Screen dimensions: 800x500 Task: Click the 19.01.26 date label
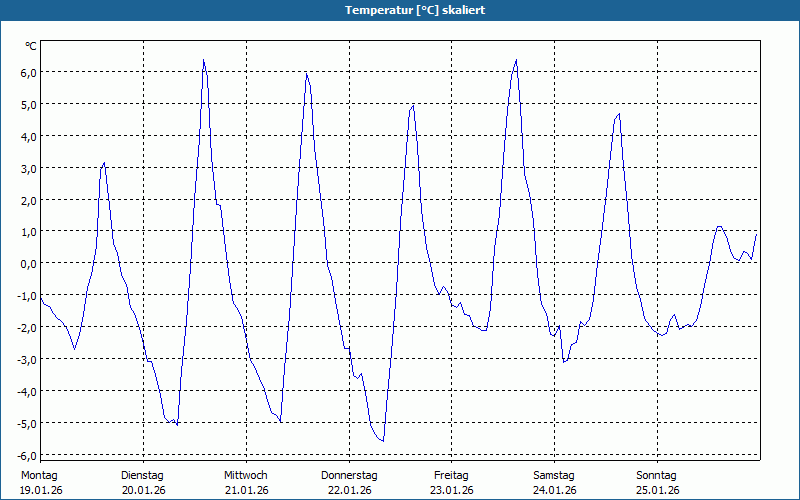pyautogui.click(x=41, y=490)
